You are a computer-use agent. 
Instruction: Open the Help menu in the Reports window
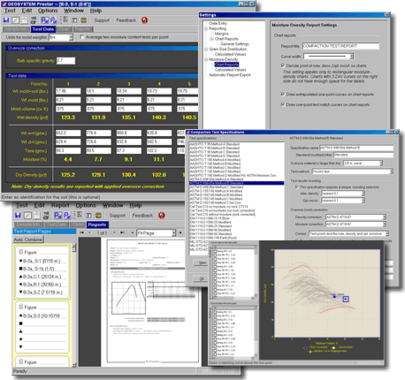(136, 205)
